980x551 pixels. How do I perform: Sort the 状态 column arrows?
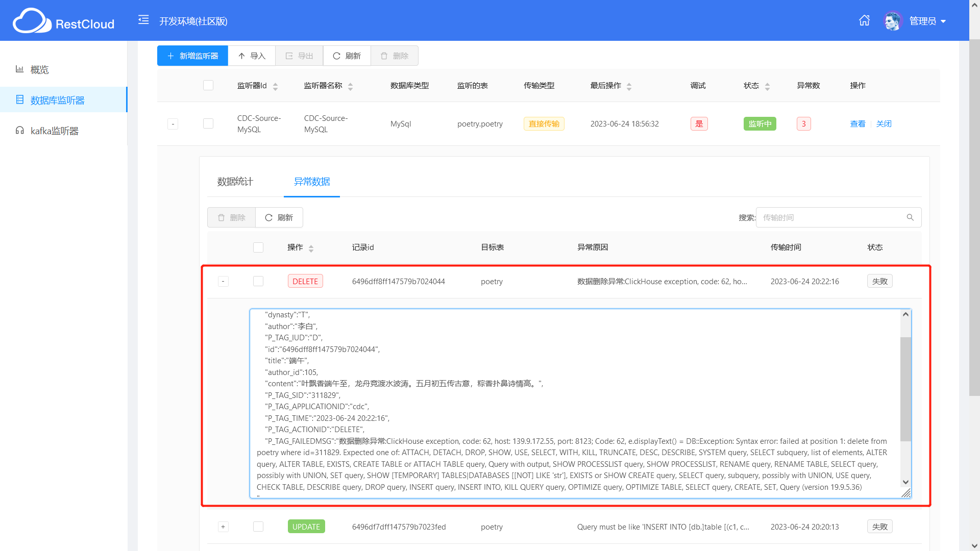[767, 86]
